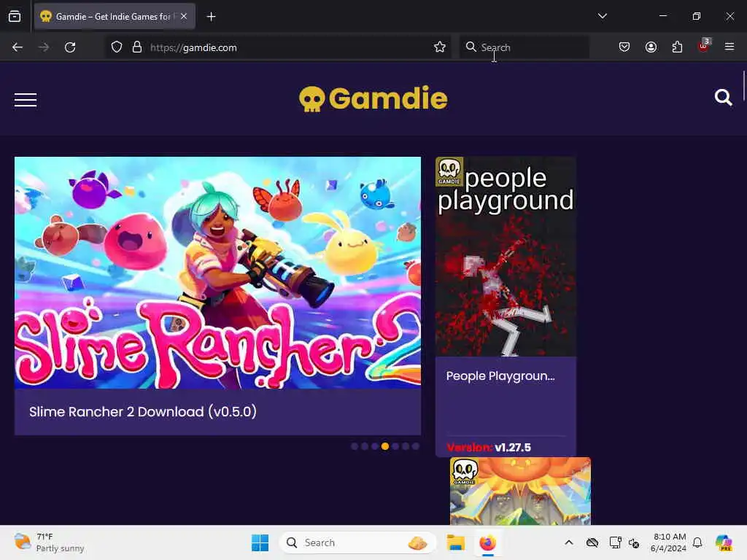Select the second carousel dot

[x=365, y=446]
